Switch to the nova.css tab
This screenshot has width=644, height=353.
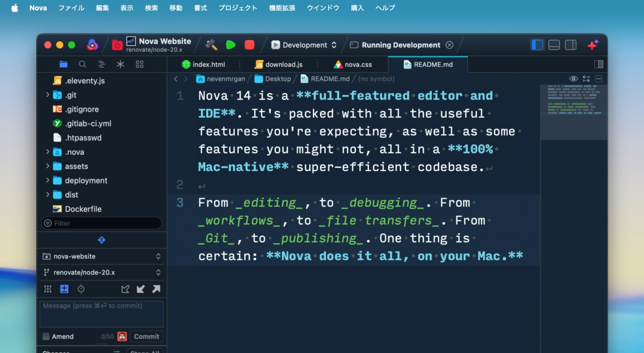tap(352, 64)
